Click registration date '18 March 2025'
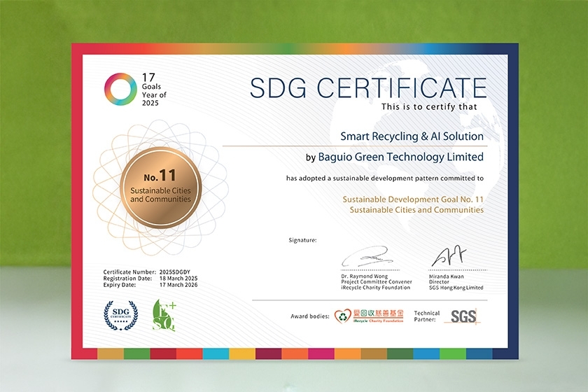 click(x=178, y=279)
